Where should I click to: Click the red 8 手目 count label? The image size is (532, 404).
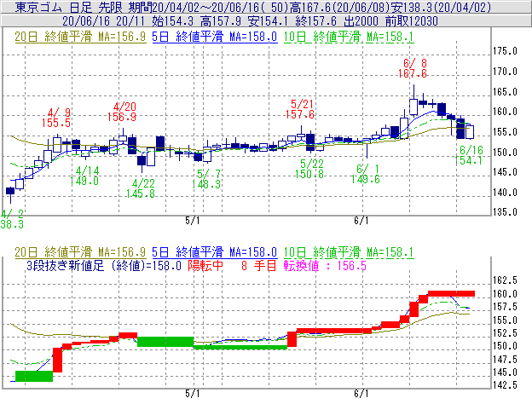click(x=258, y=265)
